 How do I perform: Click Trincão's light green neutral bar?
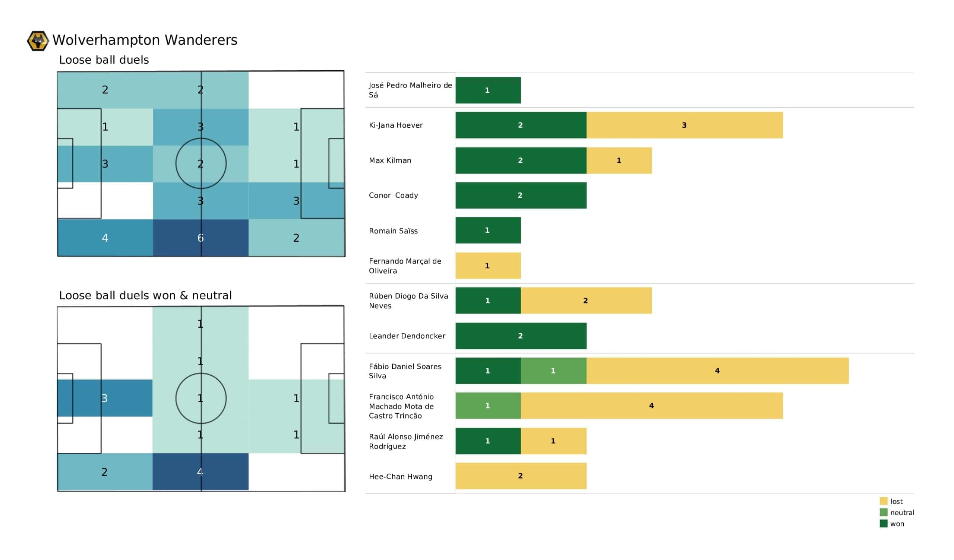coord(488,406)
